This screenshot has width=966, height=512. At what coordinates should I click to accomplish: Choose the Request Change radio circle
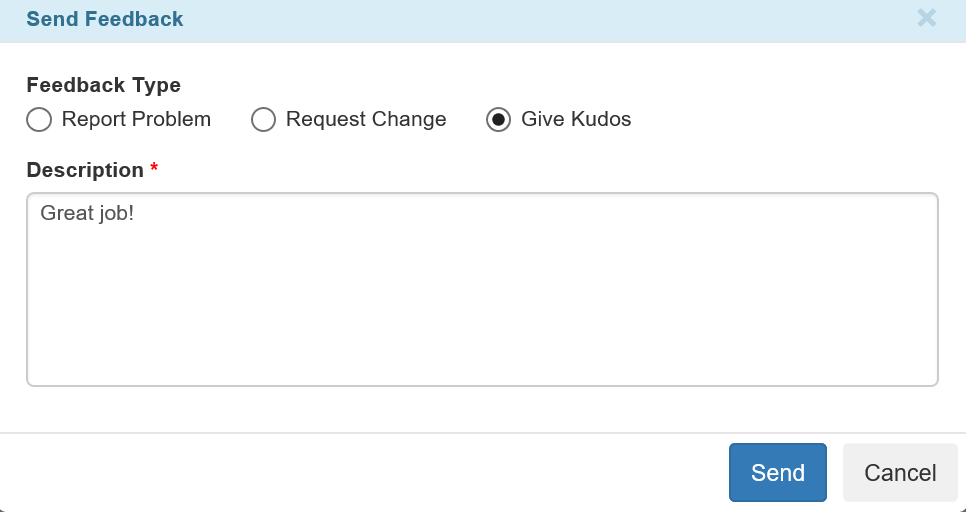click(x=263, y=120)
